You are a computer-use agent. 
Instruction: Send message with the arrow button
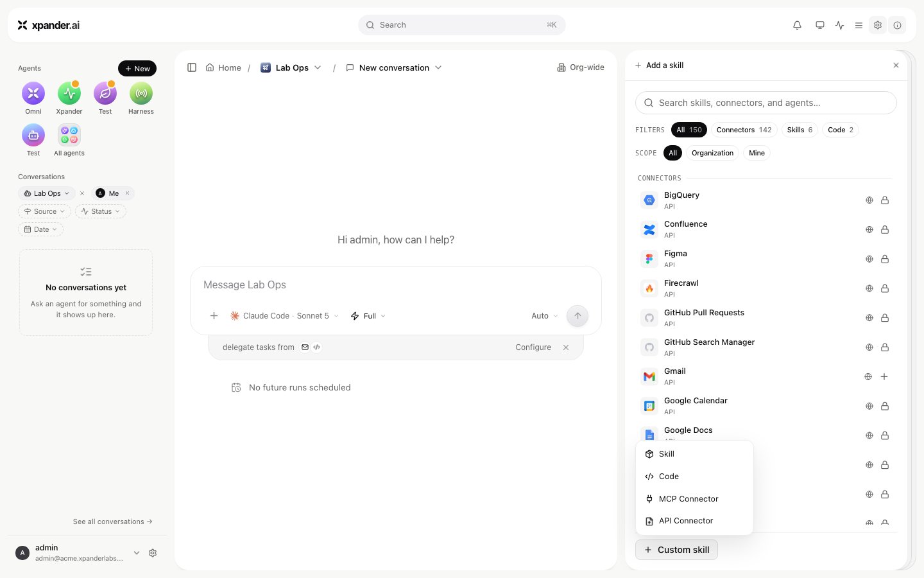tap(577, 315)
